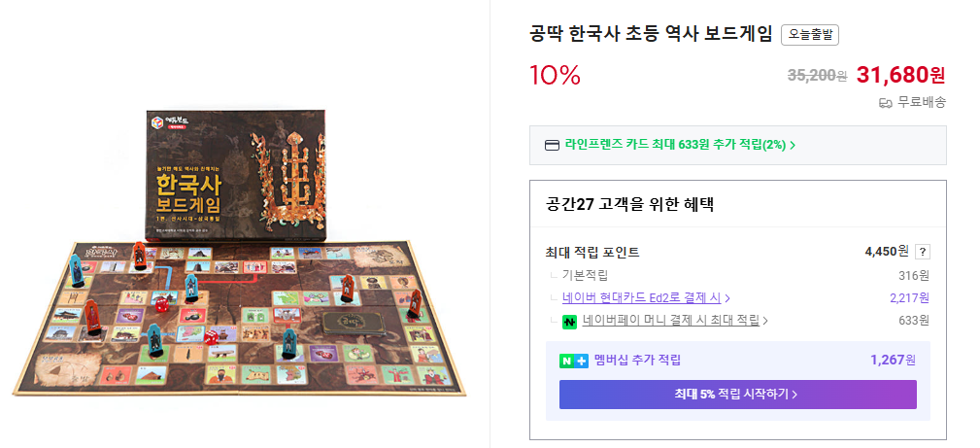Click the product title 공딱 한국사 초등 역사 보드게임
The height and width of the screenshot is (448, 980).
652,34
